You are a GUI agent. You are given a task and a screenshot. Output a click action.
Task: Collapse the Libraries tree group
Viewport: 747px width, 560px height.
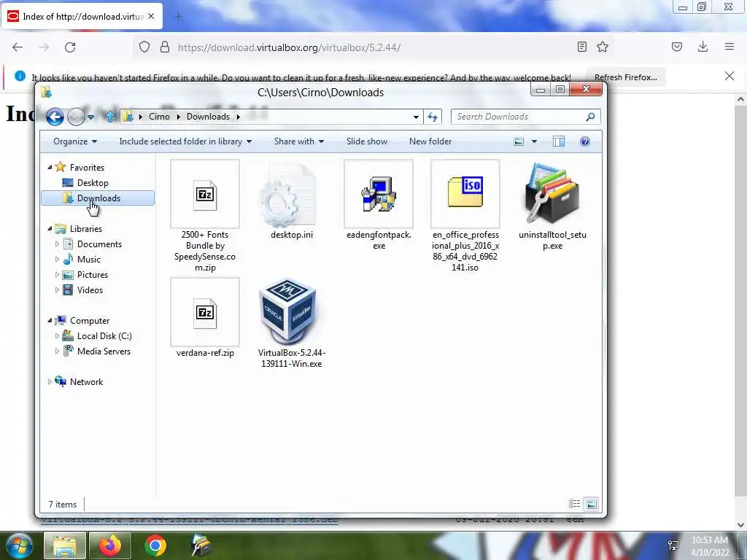coord(50,228)
